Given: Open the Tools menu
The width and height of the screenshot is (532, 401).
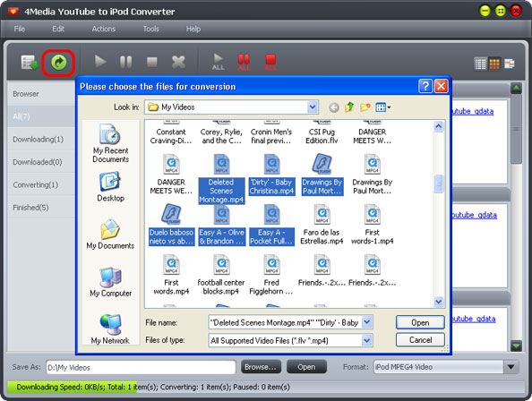Looking at the screenshot, I should (150, 29).
